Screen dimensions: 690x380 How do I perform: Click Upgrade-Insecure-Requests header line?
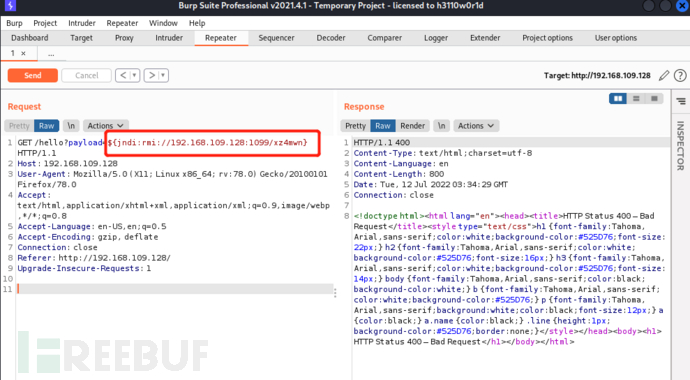click(84, 268)
